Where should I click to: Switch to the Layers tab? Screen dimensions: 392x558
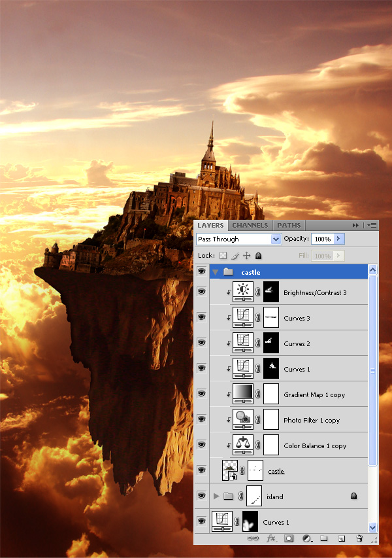[210, 225]
